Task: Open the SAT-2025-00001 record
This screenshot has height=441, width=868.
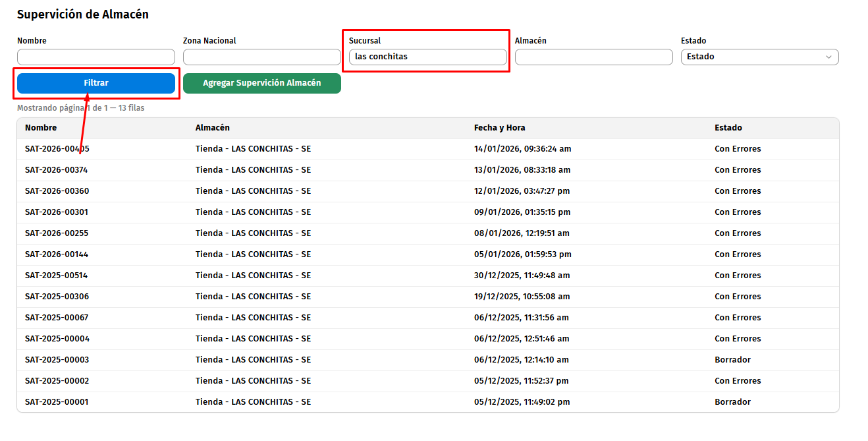Action: click(x=57, y=402)
